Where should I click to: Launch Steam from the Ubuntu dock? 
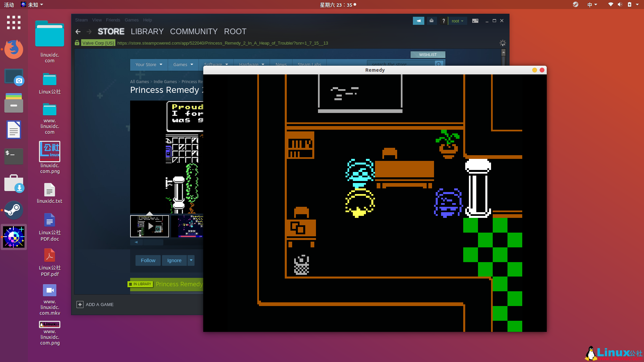14,210
